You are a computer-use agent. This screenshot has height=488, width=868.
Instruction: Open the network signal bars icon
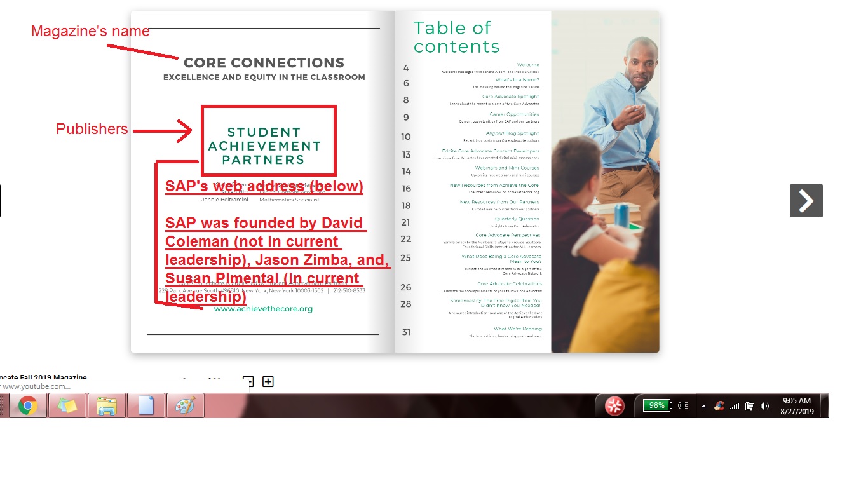735,406
